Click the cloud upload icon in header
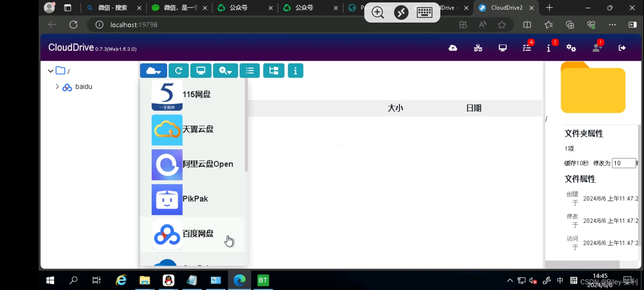 pyautogui.click(x=453, y=48)
